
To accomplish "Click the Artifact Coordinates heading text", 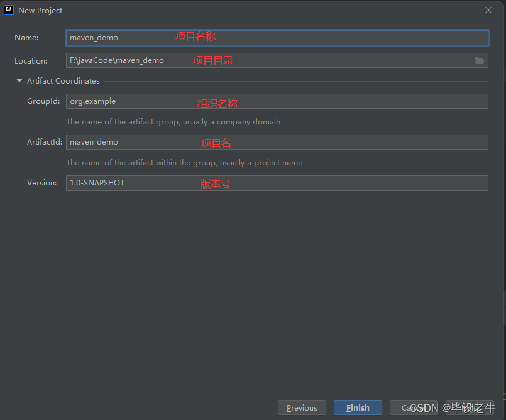I will tap(63, 80).
